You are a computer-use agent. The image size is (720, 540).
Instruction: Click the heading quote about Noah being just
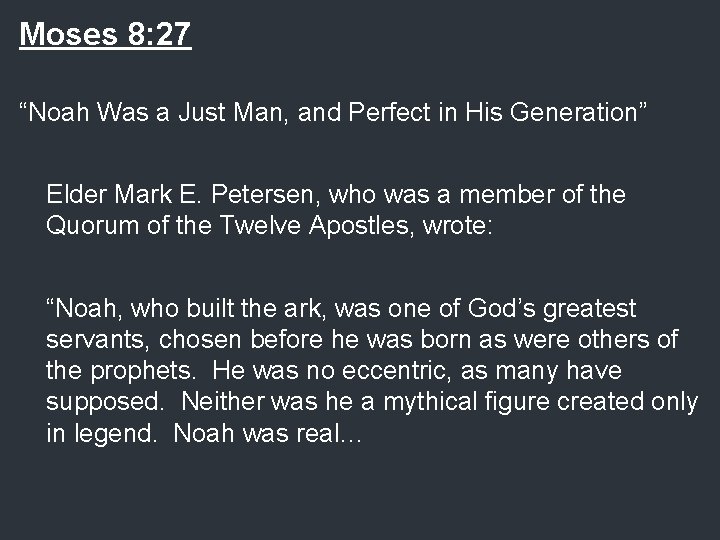point(332,112)
